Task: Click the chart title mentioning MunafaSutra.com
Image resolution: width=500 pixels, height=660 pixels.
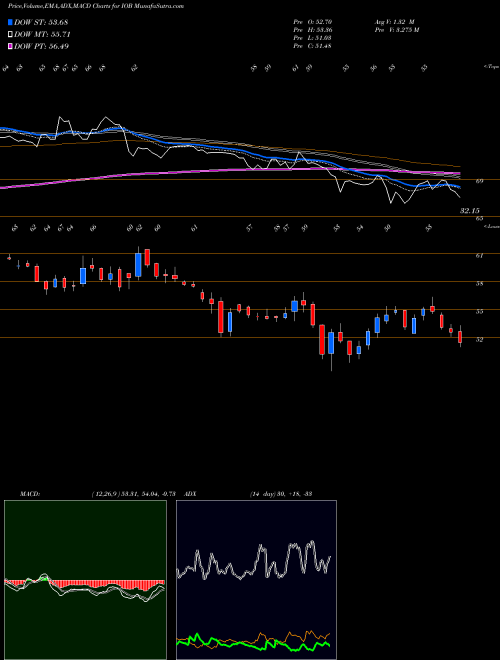Action: pos(96,7)
